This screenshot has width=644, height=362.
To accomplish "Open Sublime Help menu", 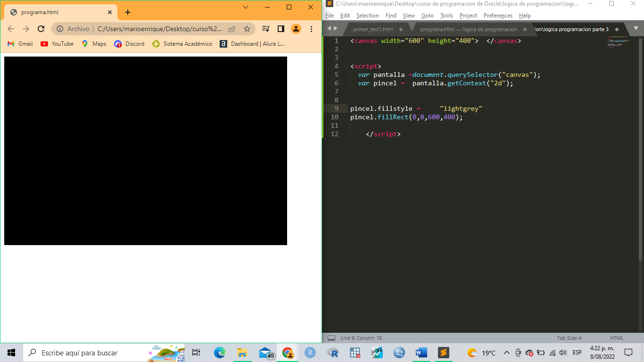I will (525, 16).
